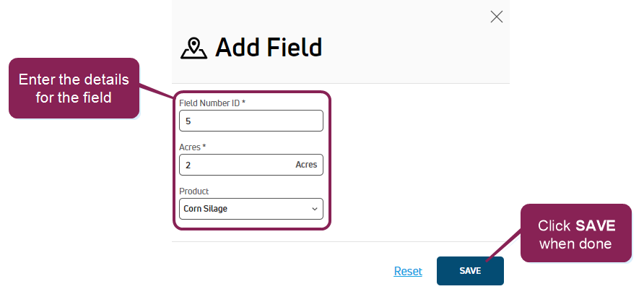Focus the Field Number ID input
The width and height of the screenshot is (644, 302).
pyautogui.click(x=251, y=121)
